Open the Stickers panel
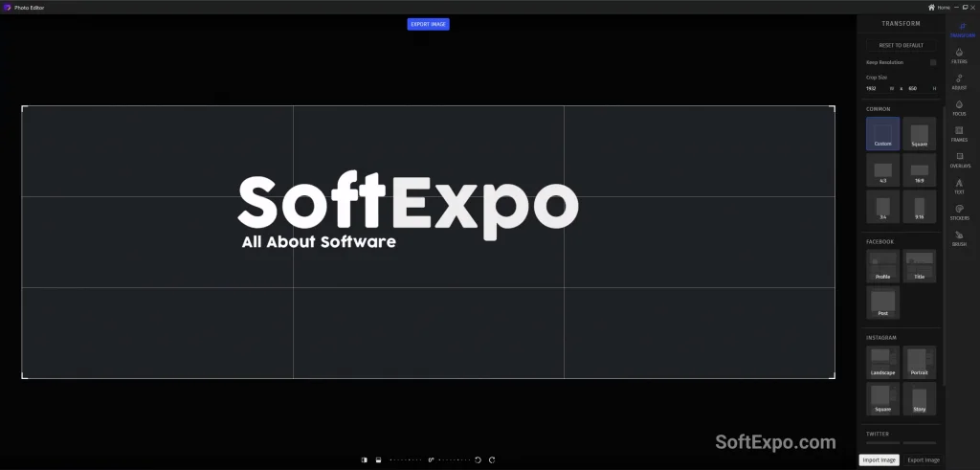This screenshot has height=470, width=980. [x=959, y=212]
